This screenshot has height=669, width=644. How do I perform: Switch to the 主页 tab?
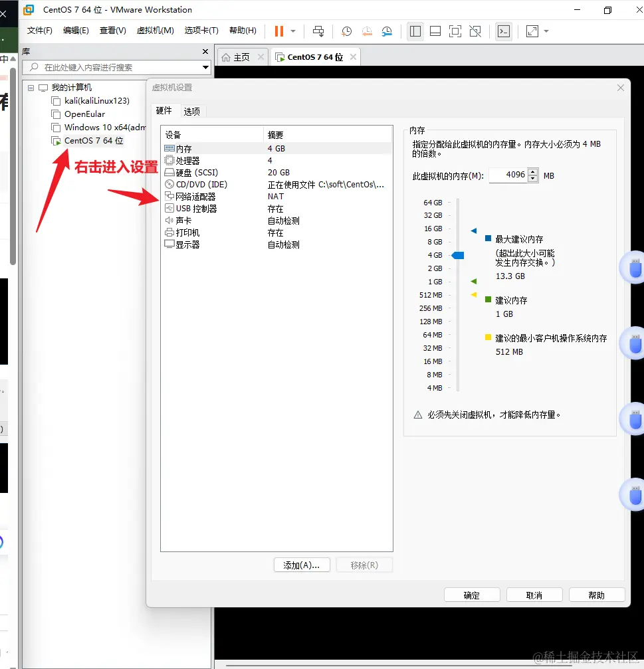241,57
